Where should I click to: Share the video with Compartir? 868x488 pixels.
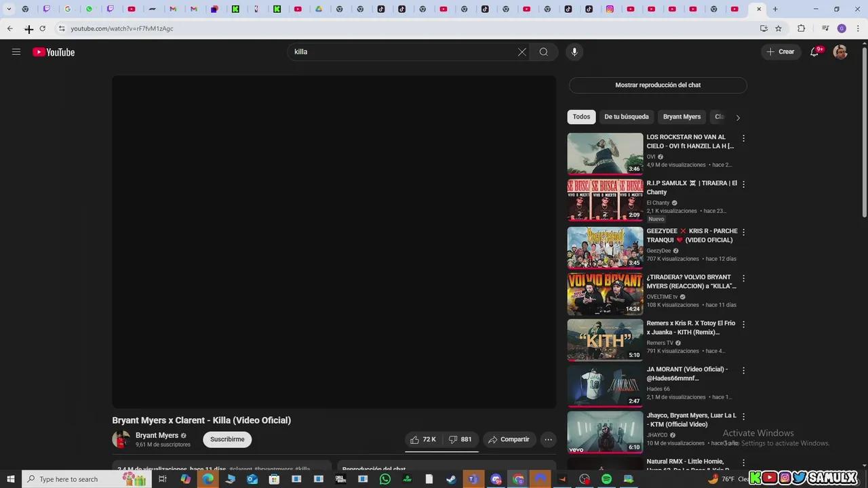point(509,439)
